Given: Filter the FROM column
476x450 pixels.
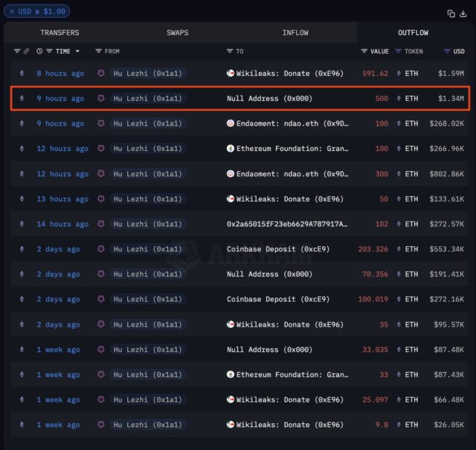Looking at the screenshot, I should [98, 51].
